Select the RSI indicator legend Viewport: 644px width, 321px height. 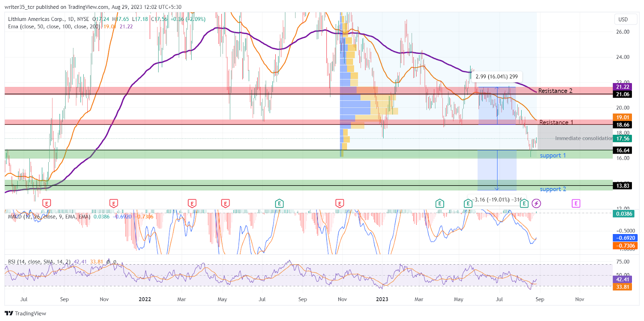39,262
